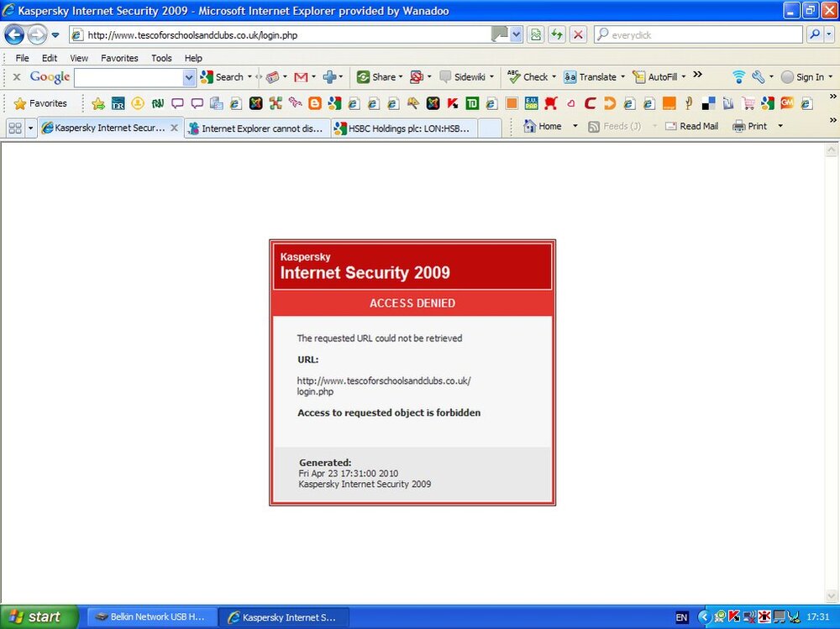Open the View menu
The image size is (840, 629).
(79, 58)
